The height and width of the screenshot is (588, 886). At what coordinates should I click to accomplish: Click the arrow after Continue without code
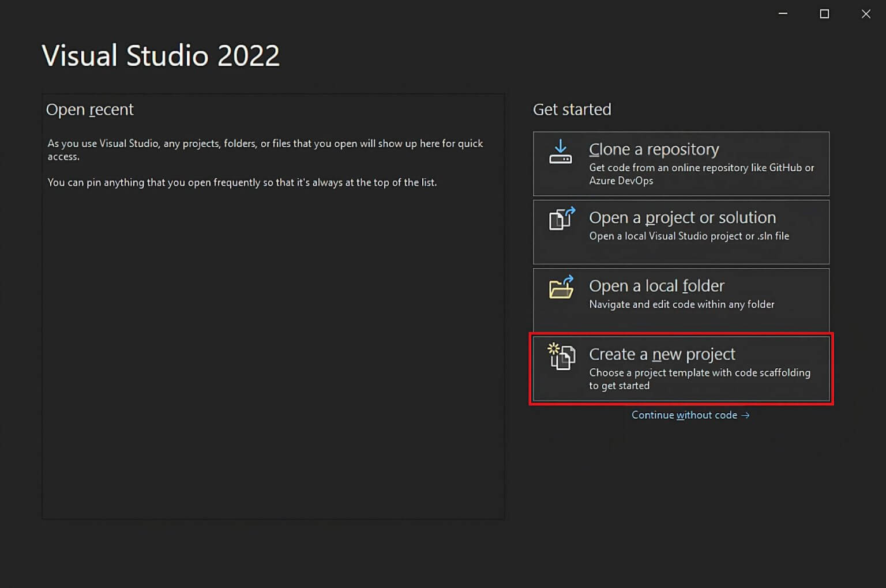point(746,414)
